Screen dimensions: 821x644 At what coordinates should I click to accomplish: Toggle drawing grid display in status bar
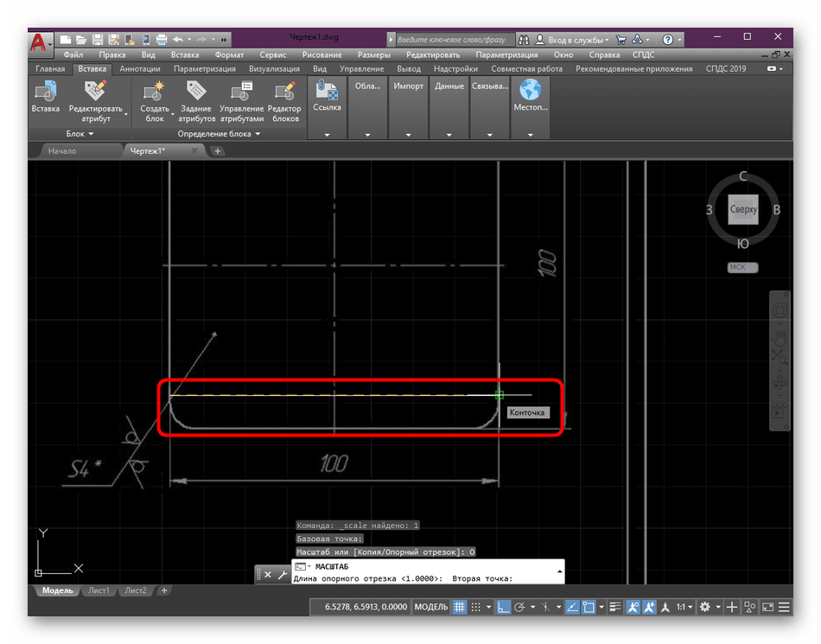459,607
